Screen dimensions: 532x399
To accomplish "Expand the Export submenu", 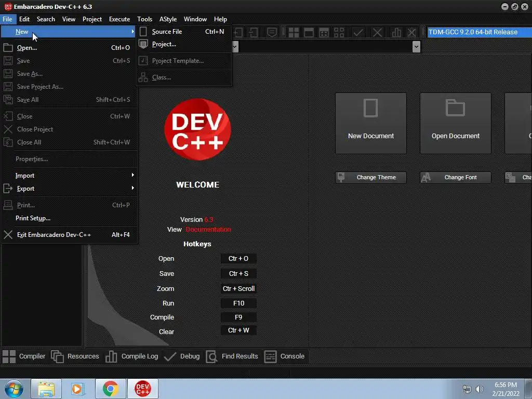I will [69, 188].
